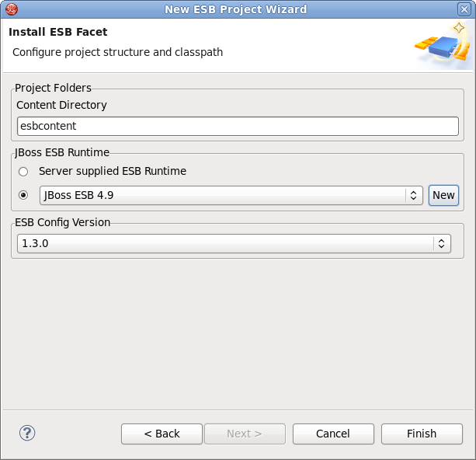476x460 pixels.
Task: Expand the ESB Config Version 1.3.0 dropdown
Action: point(225,243)
